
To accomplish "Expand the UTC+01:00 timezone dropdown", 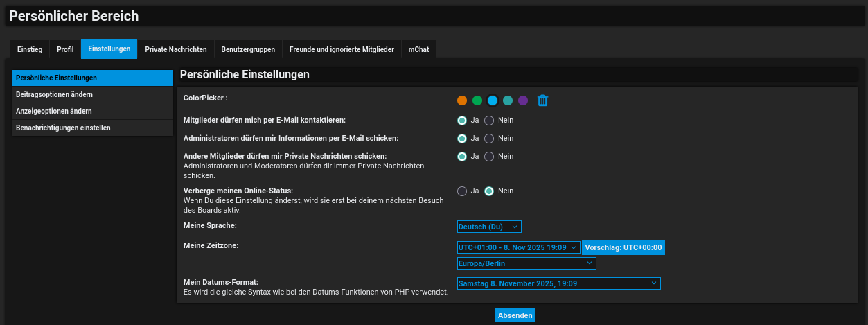I will [518, 247].
